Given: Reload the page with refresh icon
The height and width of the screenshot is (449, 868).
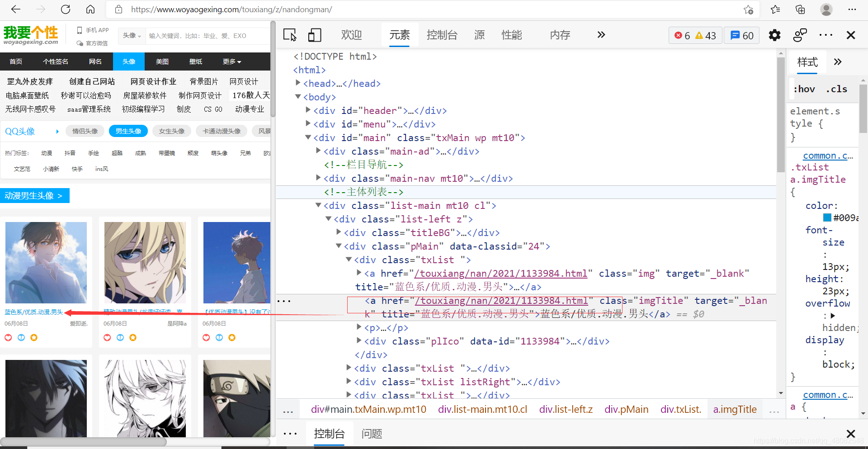Looking at the screenshot, I should tap(66, 9).
